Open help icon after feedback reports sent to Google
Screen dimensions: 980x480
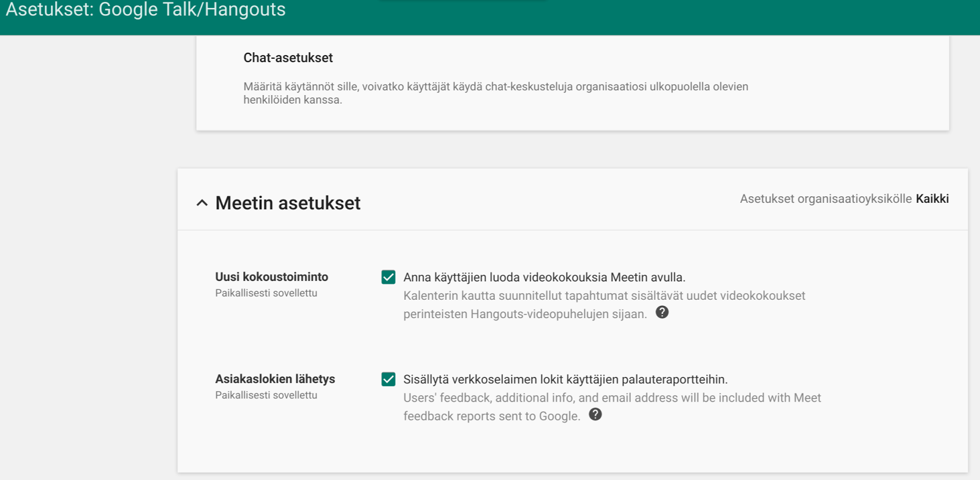(x=595, y=414)
